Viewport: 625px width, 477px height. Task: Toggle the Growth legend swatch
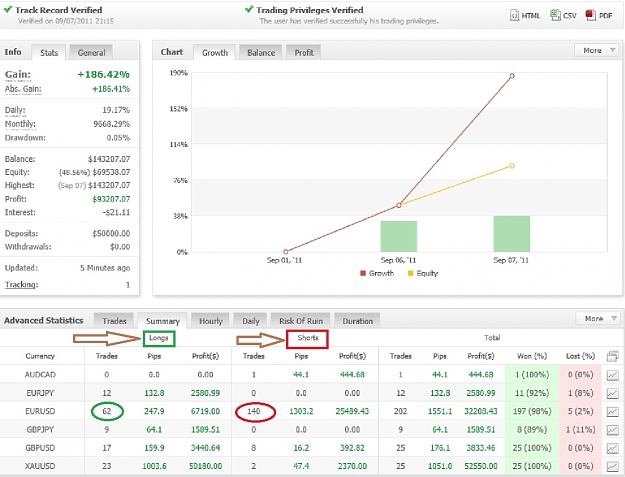[x=363, y=273]
